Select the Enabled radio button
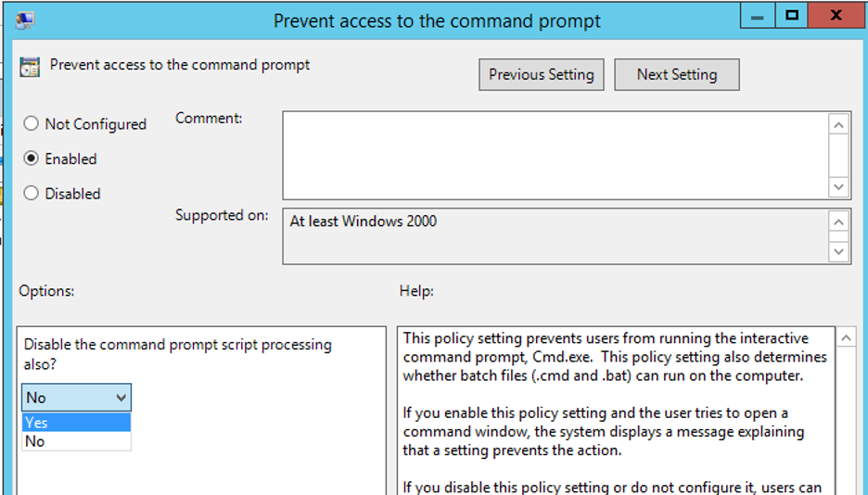868x495 pixels. pos(31,159)
